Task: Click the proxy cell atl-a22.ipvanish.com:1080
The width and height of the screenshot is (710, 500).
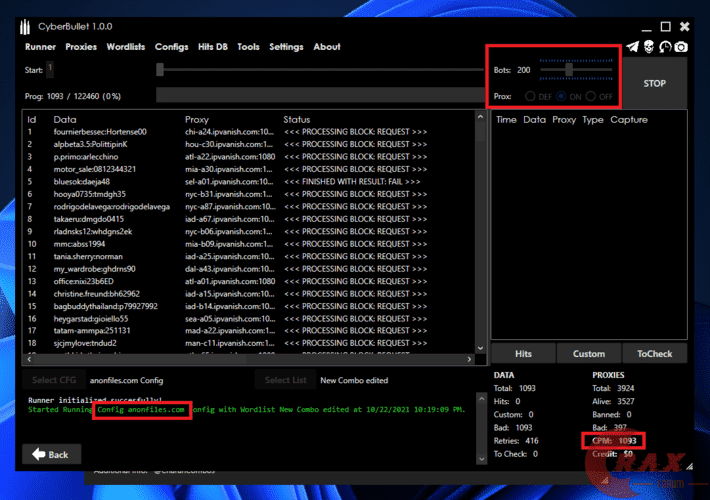Action: (230, 157)
